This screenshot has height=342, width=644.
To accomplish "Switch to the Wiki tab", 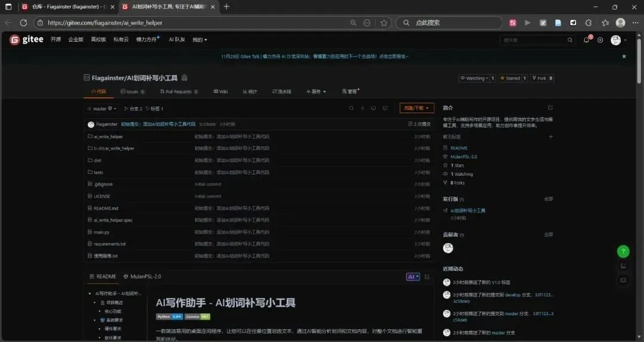I will (x=221, y=92).
